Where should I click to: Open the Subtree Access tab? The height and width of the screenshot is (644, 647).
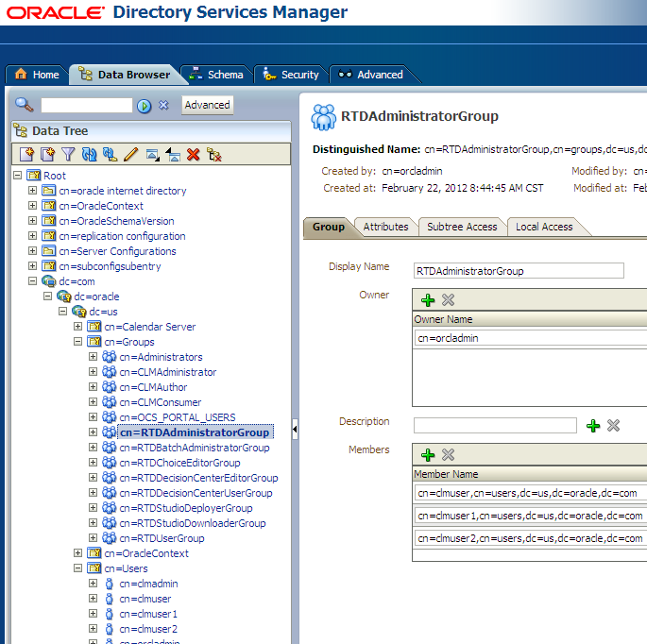tap(462, 227)
